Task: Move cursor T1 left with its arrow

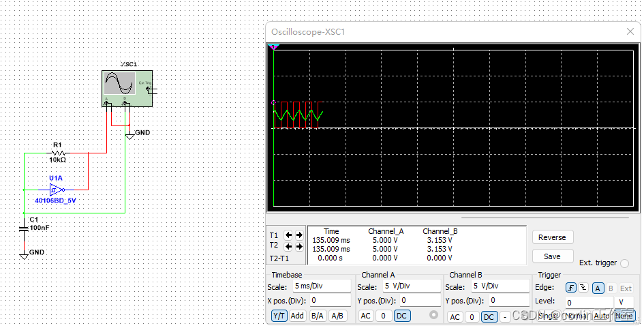Action: [288, 235]
